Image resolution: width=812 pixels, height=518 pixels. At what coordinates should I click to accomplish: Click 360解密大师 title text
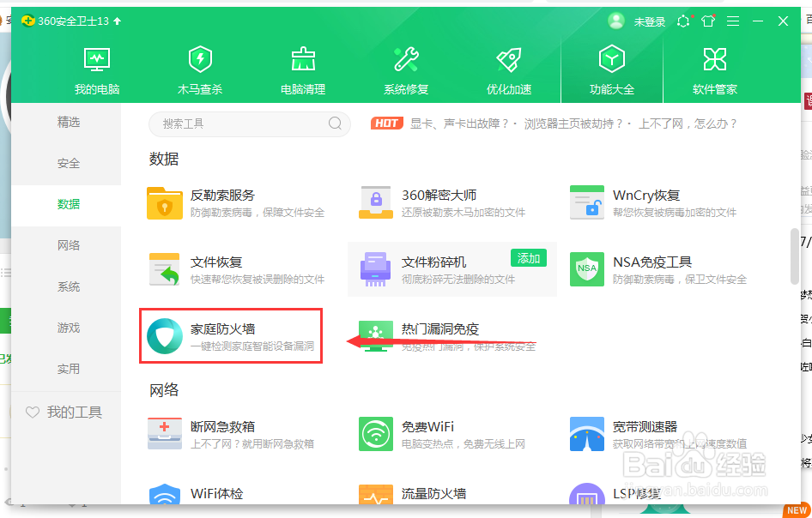pos(439,196)
